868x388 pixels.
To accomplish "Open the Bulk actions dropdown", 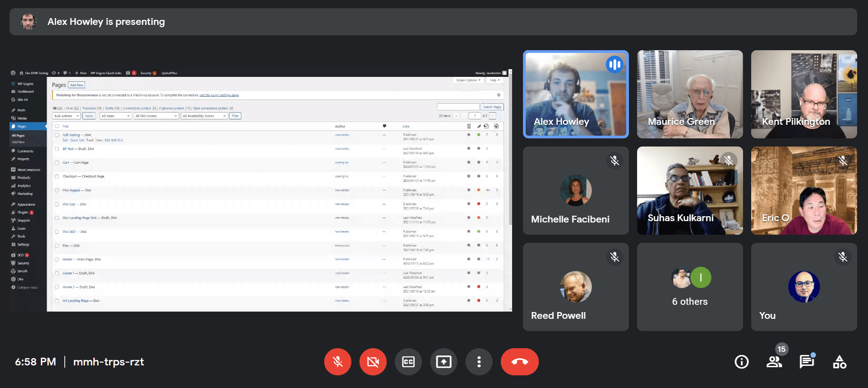I will (x=67, y=116).
